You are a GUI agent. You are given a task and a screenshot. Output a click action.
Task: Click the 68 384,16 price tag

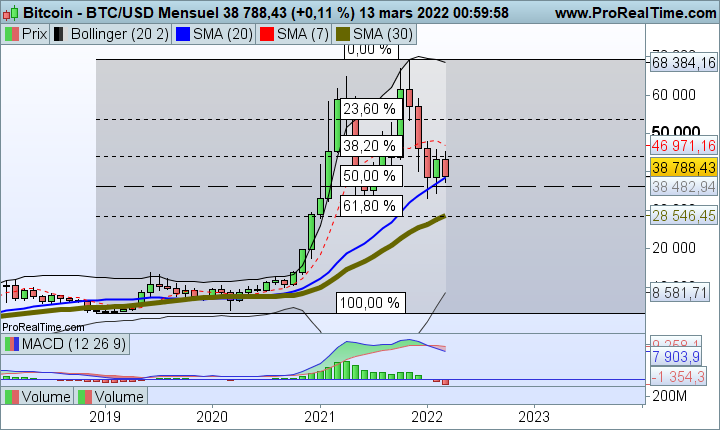click(x=683, y=62)
